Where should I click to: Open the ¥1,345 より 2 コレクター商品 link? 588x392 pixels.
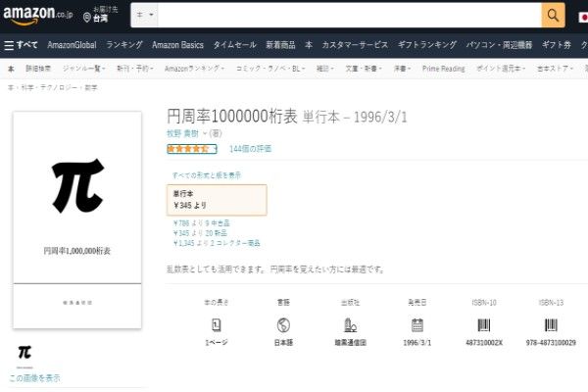tap(217, 243)
